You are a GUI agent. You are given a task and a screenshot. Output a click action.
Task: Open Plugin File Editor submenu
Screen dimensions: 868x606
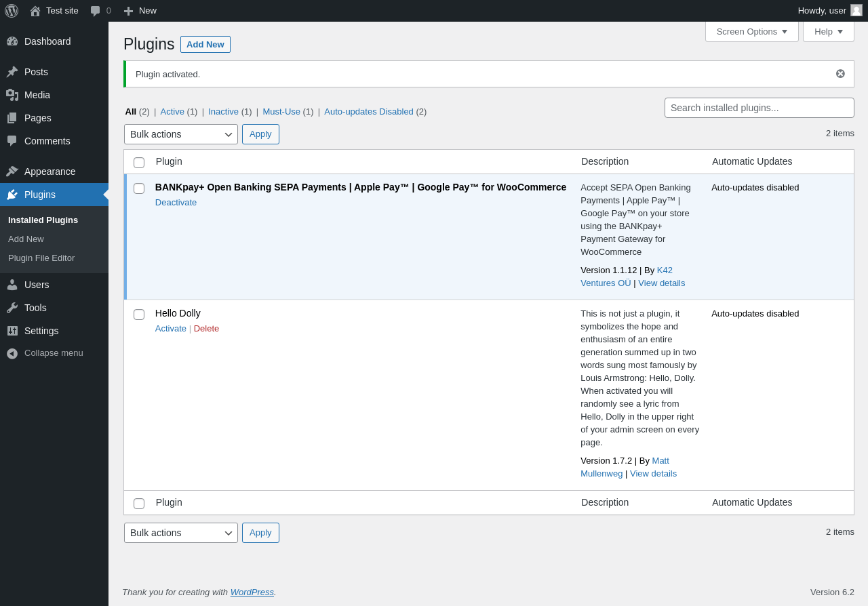[41, 258]
